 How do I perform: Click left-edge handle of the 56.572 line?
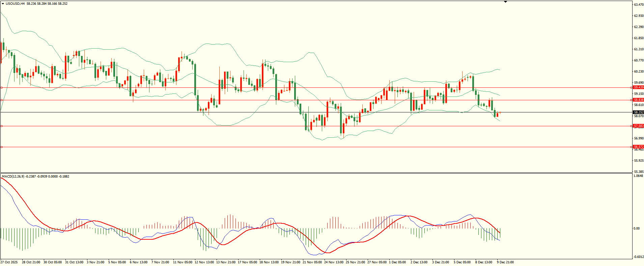pos(2,147)
